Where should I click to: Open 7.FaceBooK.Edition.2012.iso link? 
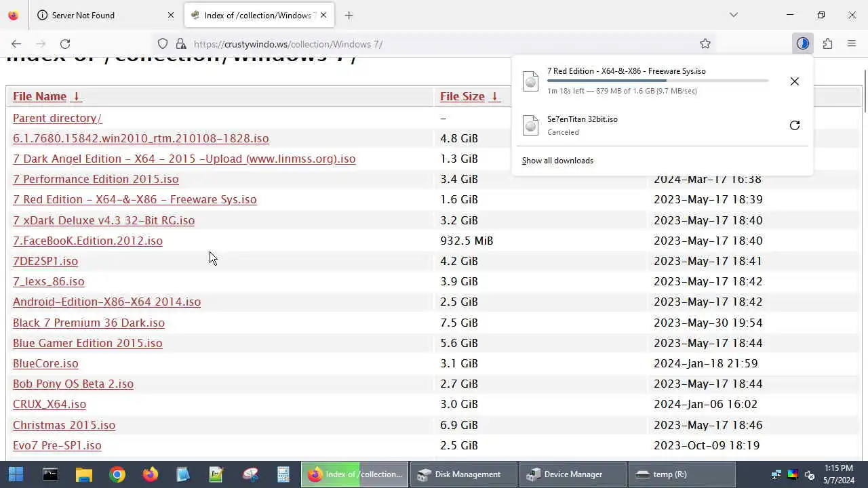tap(87, 241)
